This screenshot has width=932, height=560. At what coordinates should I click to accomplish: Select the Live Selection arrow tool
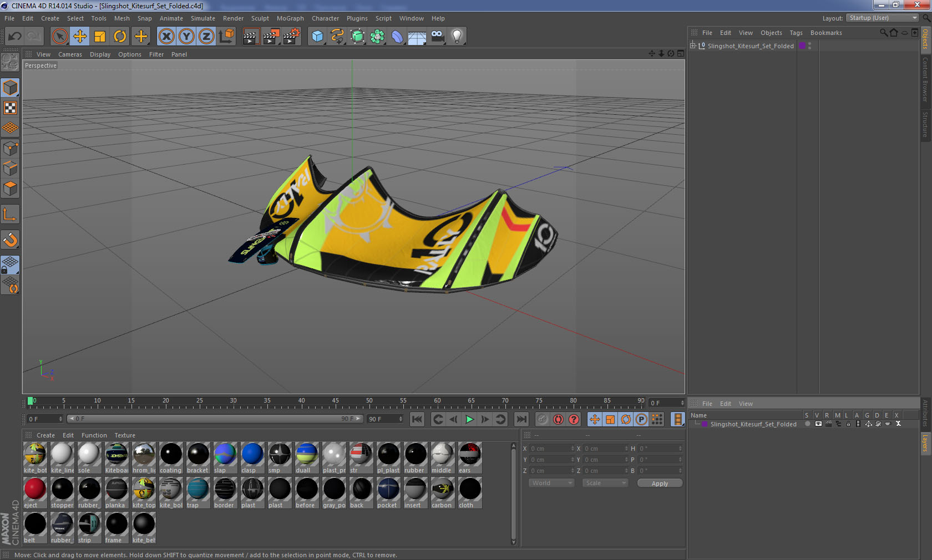[x=59, y=37]
